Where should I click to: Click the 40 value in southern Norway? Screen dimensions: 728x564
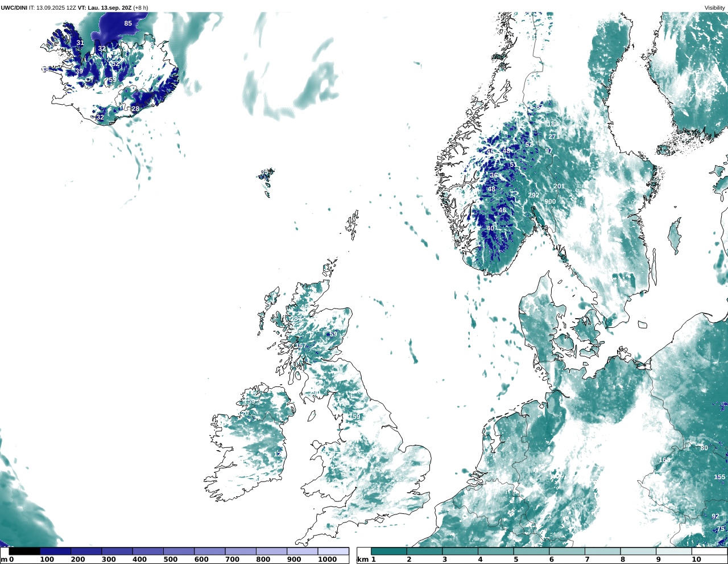tap(490, 228)
